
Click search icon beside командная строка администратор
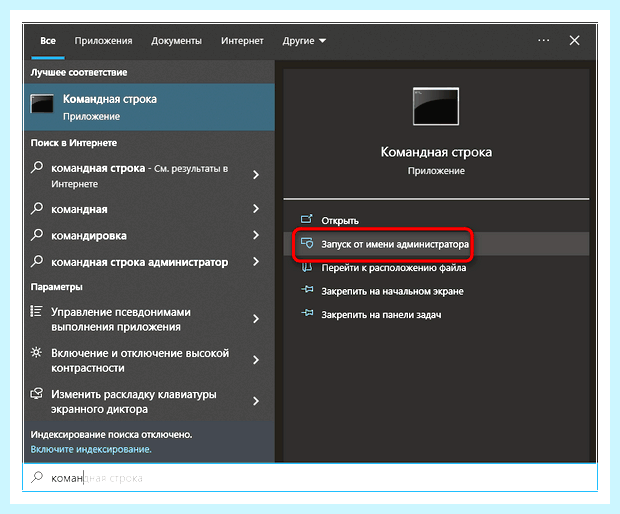(x=37, y=261)
